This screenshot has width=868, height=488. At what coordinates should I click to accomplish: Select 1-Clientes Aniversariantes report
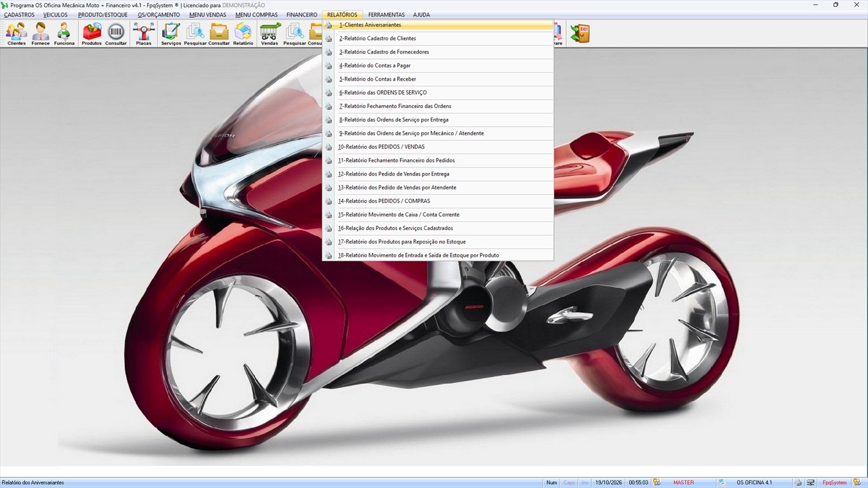(x=438, y=25)
